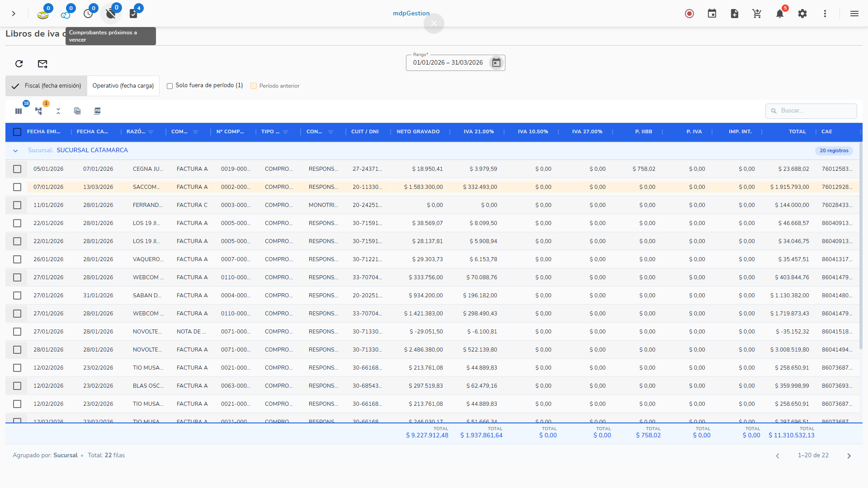Click the export to spreadsheet icon
Viewport: 868px width, 488px height.
(77, 111)
